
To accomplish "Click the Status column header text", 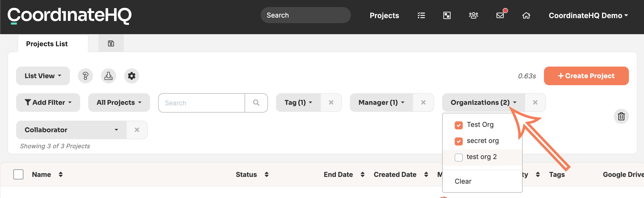I will pos(246,174).
